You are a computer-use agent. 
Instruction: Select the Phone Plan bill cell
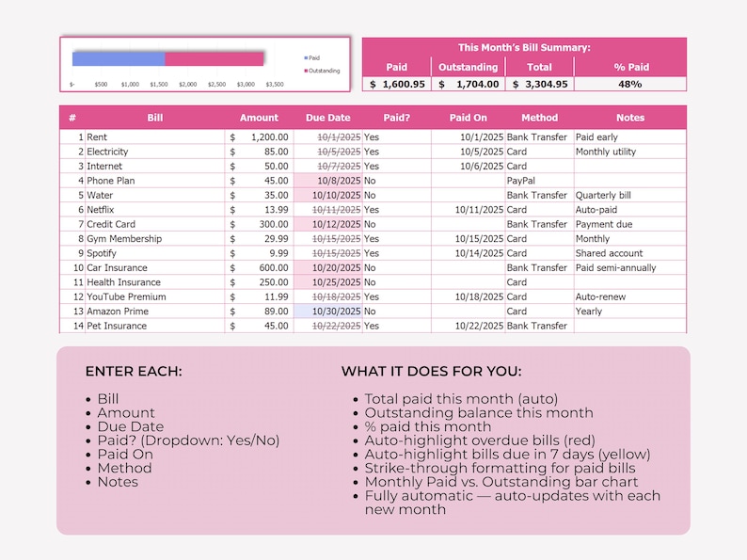[x=155, y=181]
